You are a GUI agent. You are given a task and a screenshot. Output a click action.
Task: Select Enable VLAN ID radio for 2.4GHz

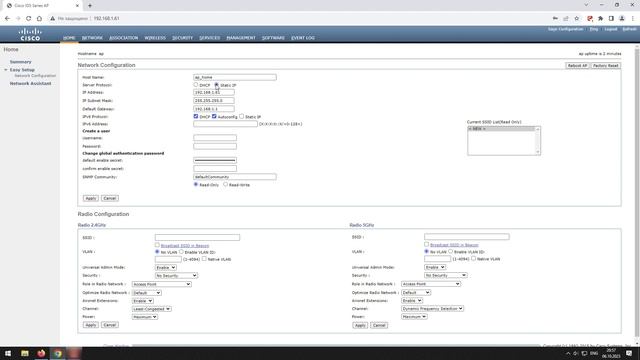[182, 252]
